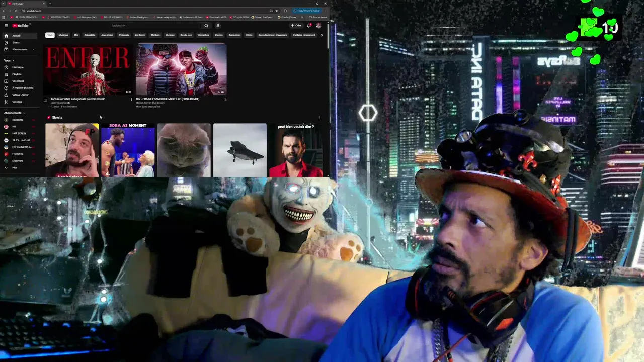Open the stealth aircraft short

pyautogui.click(x=239, y=150)
